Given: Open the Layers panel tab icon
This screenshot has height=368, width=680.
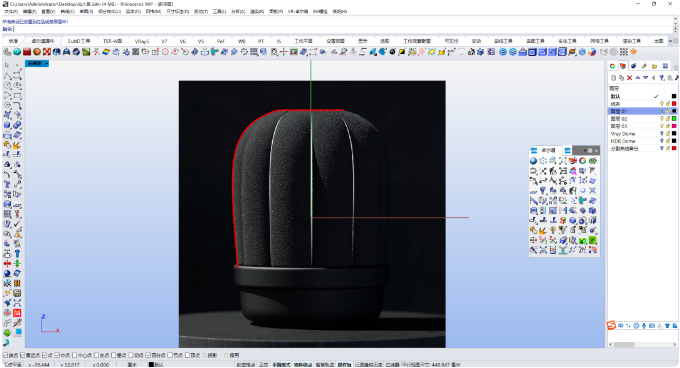Looking at the screenshot, I should click(x=623, y=66).
